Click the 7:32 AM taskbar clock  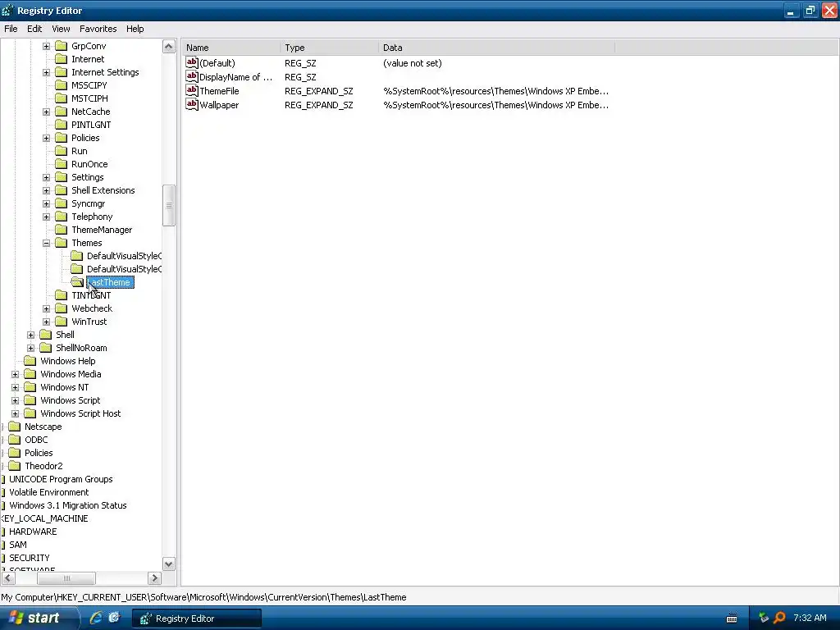coord(810,619)
